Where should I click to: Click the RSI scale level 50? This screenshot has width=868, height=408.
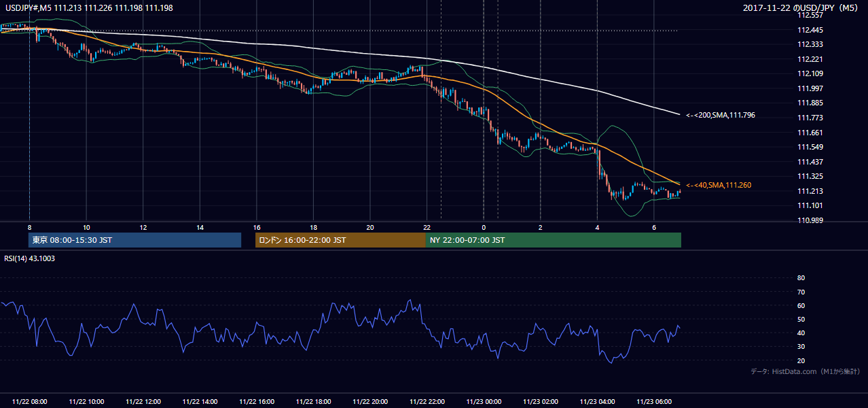point(801,319)
